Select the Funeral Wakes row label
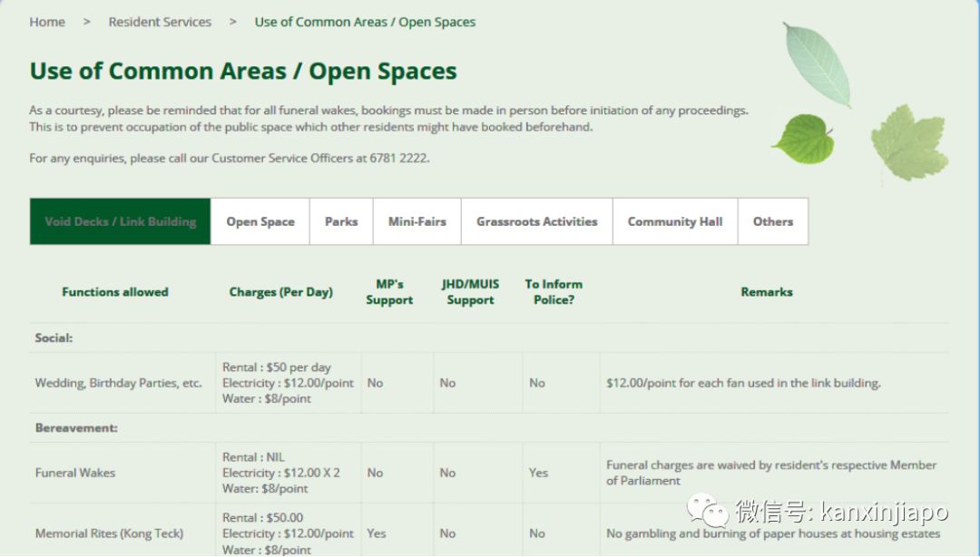This screenshot has width=980, height=557. (x=75, y=473)
